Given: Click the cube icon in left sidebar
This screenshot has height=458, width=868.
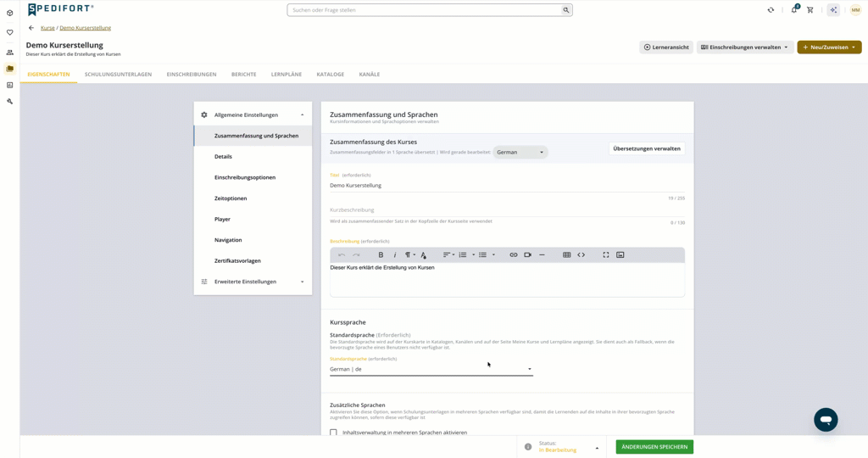Looking at the screenshot, I should [10, 13].
